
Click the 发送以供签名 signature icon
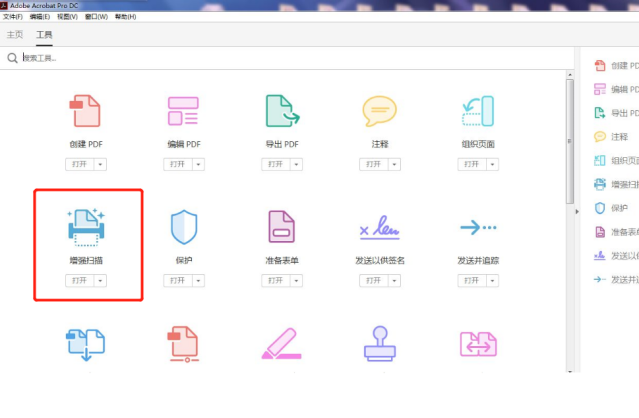380,227
